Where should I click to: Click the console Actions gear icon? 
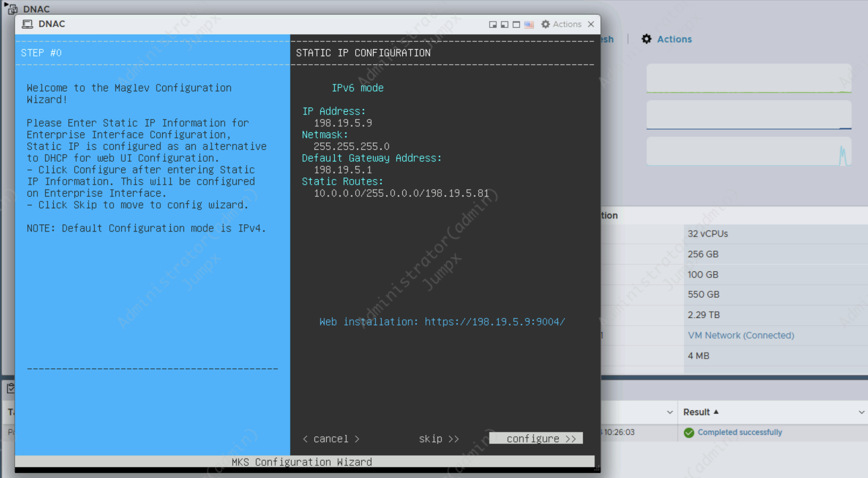click(545, 24)
